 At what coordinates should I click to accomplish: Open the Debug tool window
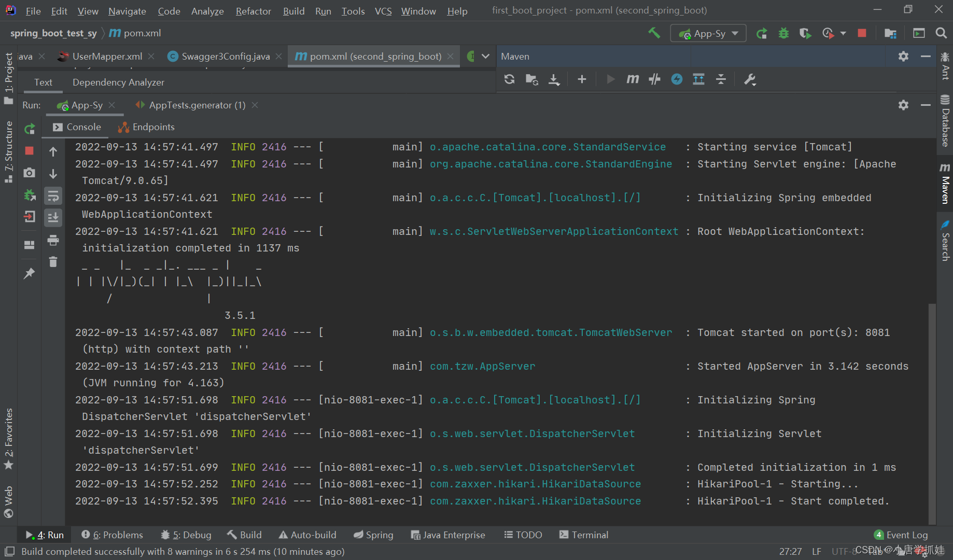point(186,535)
